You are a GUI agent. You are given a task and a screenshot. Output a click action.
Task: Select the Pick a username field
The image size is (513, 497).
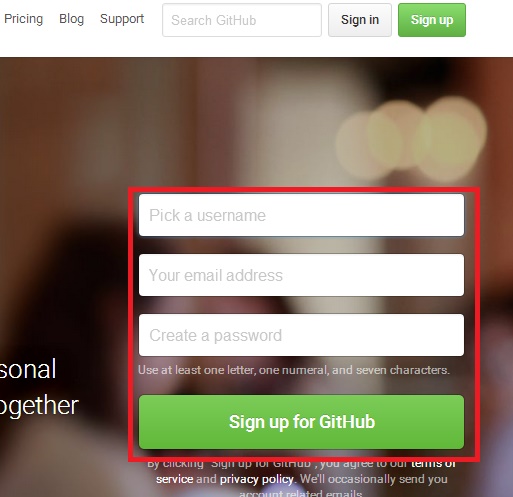(x=301, y=215)
